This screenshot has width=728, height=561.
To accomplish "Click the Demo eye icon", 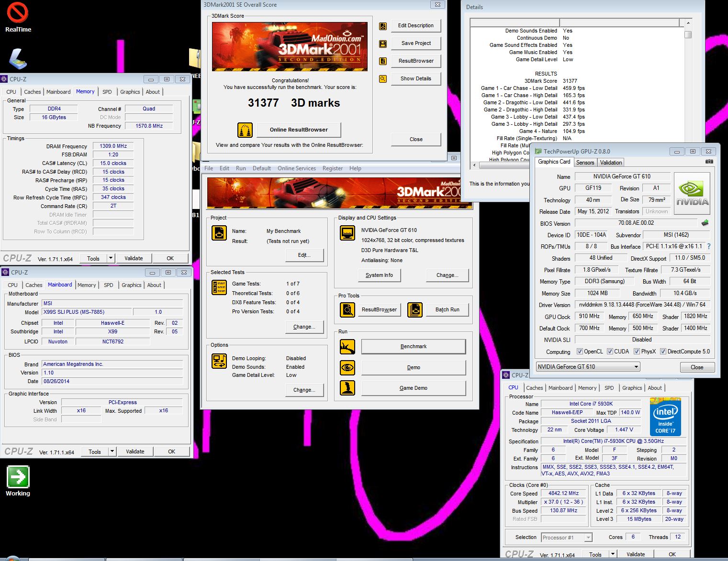I will click(347, 368).
